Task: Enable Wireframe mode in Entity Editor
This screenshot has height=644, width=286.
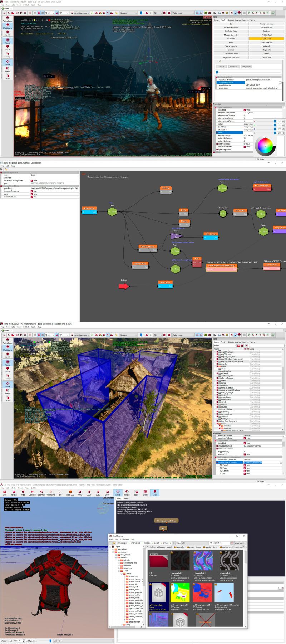Action: [x=51, y=493]
